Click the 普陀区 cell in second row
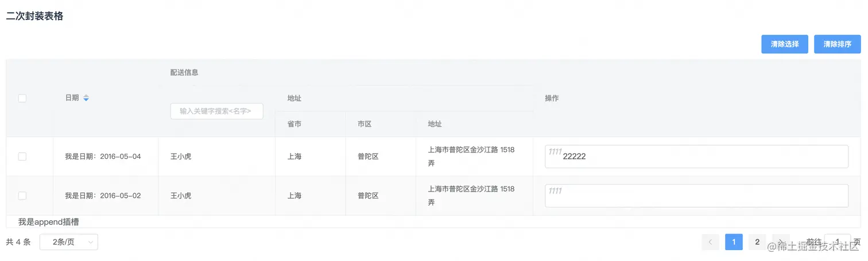Image resolution: width=868 pixels, height=261 pixels. coord(368,196)
